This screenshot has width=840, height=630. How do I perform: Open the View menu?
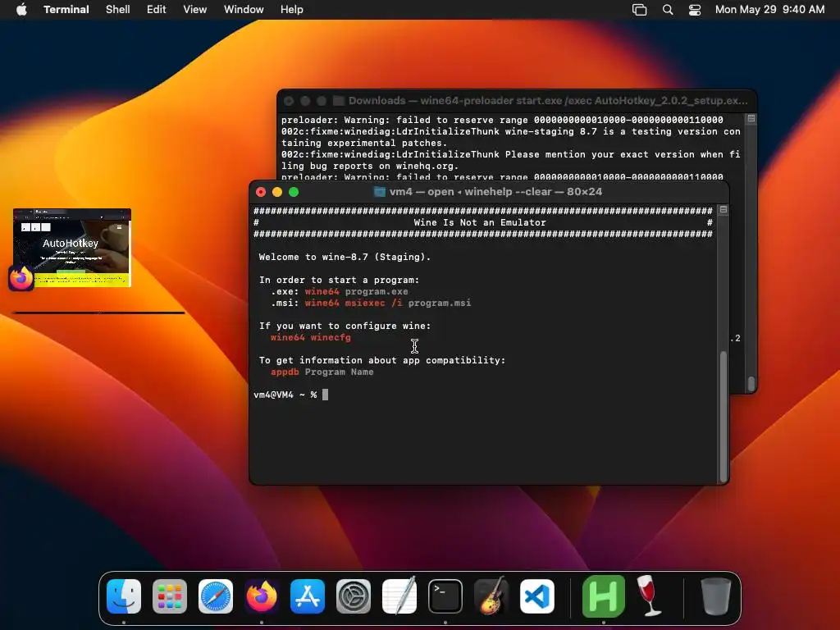(x=195, y=10)
